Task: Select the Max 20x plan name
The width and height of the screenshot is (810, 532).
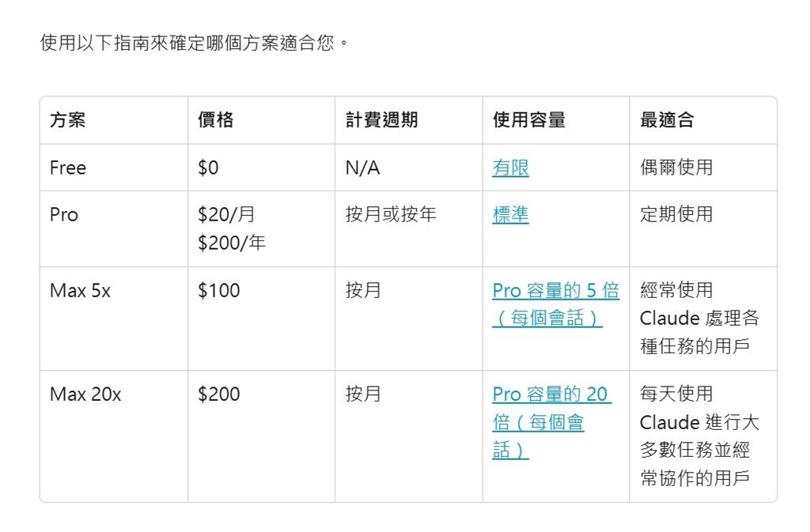Action: [x=85, y=394]
